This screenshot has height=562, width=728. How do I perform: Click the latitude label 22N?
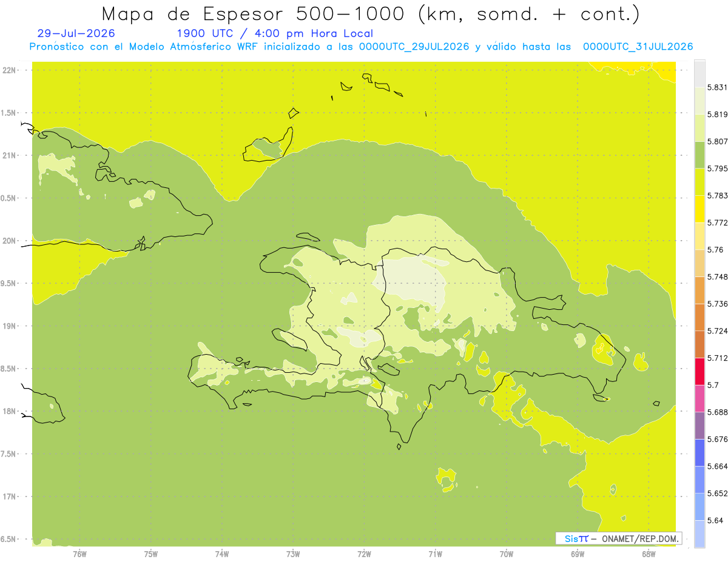click(10, 70)
